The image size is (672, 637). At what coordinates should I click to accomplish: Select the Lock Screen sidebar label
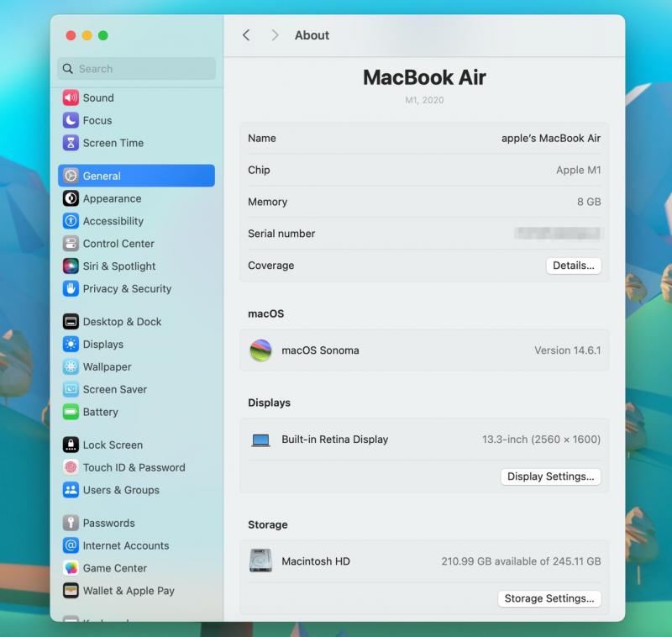tap(113, 445)
